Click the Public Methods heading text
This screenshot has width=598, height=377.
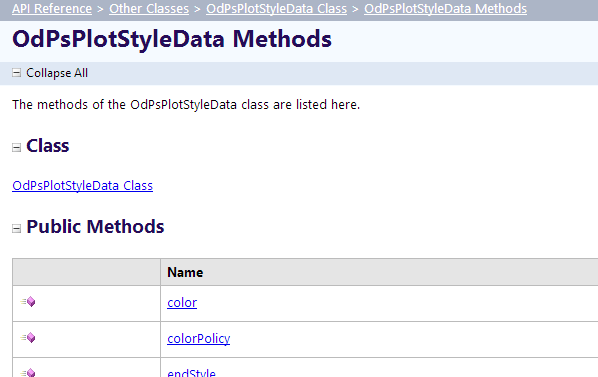[95, 226]
